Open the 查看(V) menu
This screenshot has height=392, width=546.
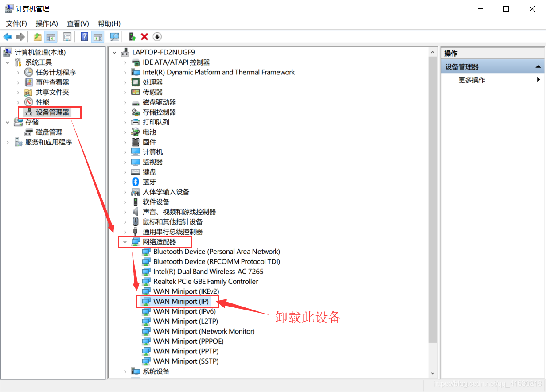coord(78,23)
